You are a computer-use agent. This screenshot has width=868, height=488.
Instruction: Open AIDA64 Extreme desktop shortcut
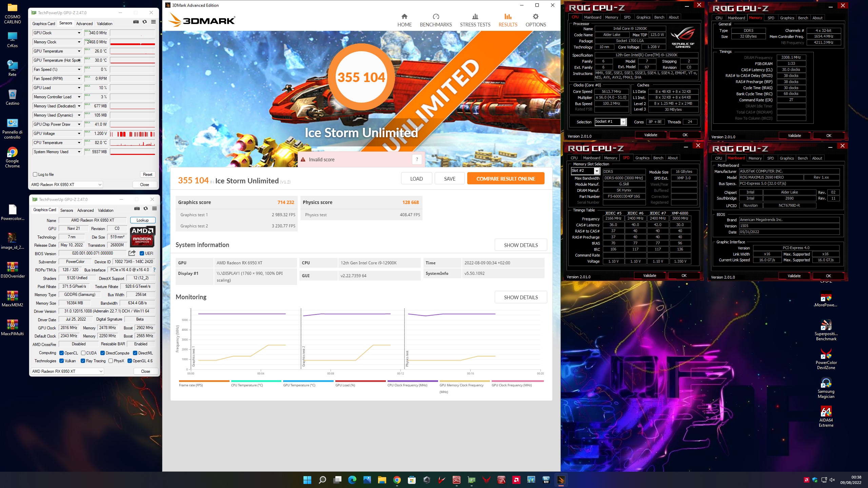(x=826, y=416)
